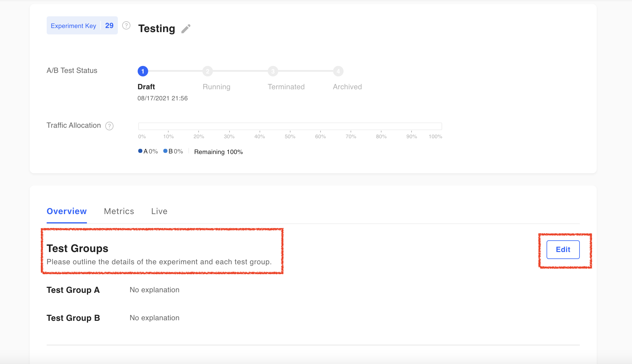
Task: Click Remaining 100% text
Action: tap(218, 152)
